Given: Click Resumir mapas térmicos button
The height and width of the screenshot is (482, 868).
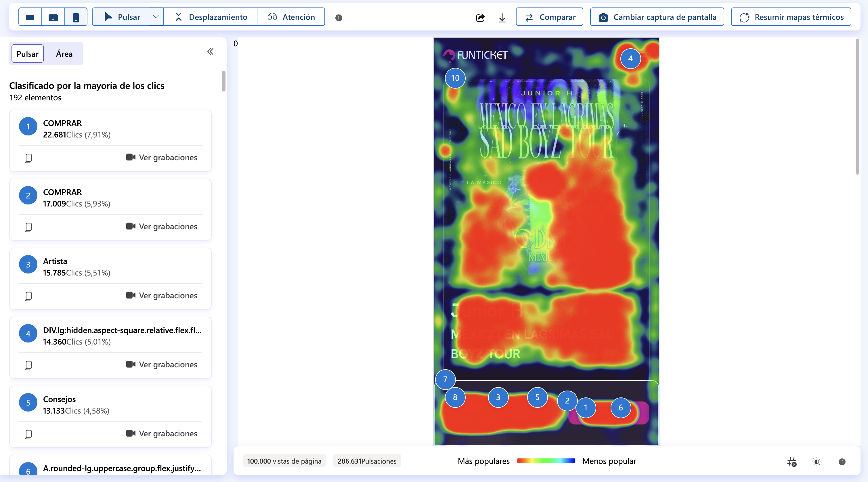Looking at the screenshot, I should click(x=791, y=16).
